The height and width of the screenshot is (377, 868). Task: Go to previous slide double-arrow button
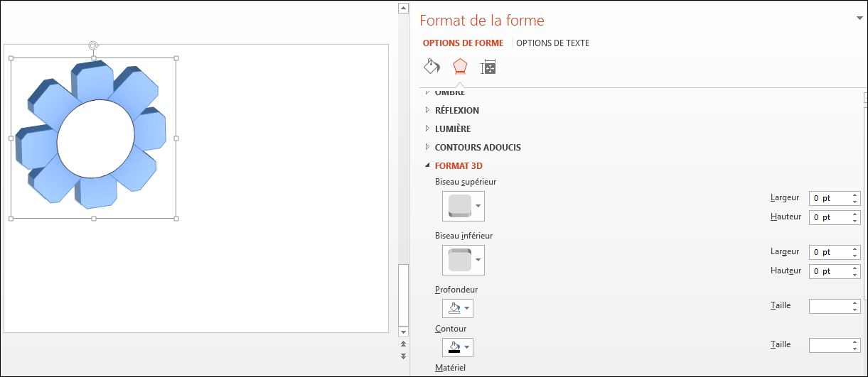coord(403,344)
